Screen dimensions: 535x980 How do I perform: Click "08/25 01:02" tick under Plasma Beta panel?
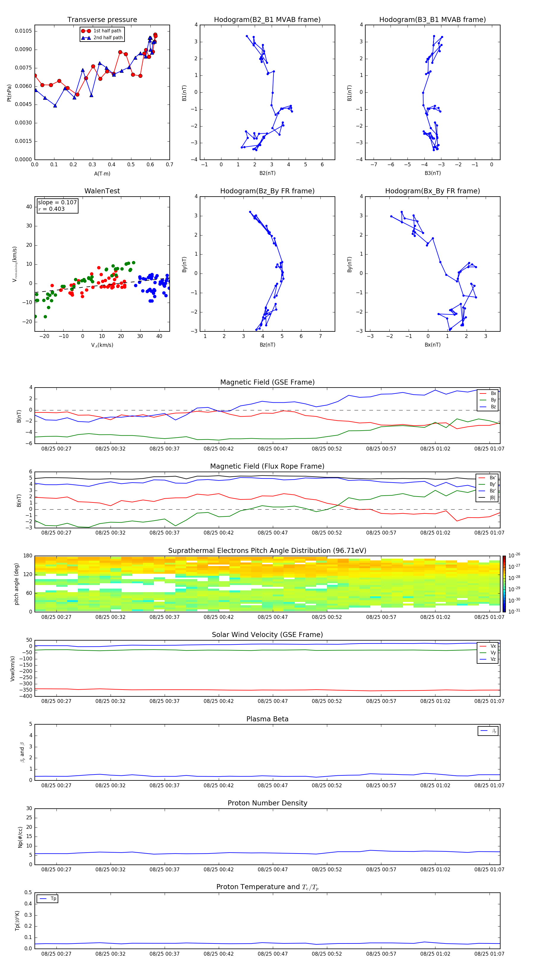(x=435, y=785)
